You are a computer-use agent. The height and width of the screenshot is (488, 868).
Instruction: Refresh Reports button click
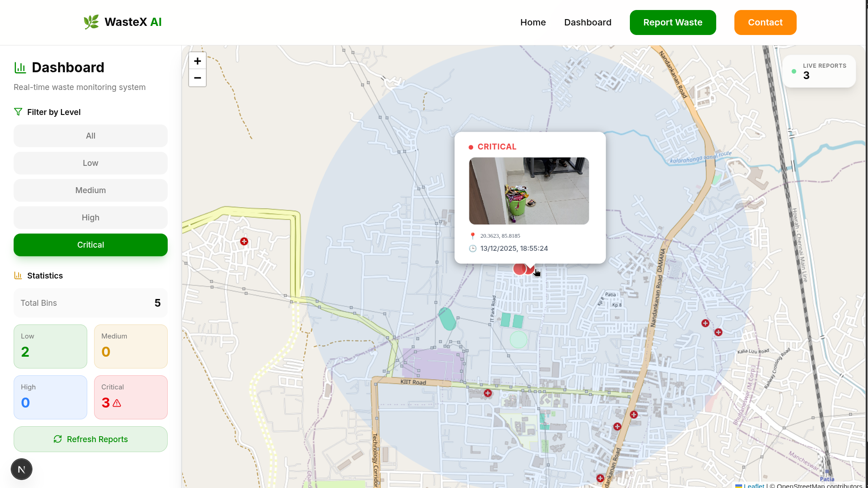click(x=90, y=439)
